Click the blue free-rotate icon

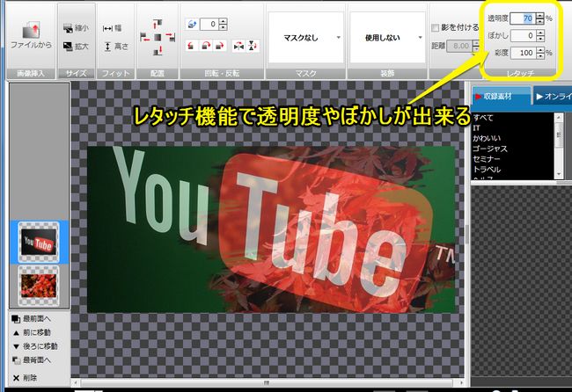[192, 25]
